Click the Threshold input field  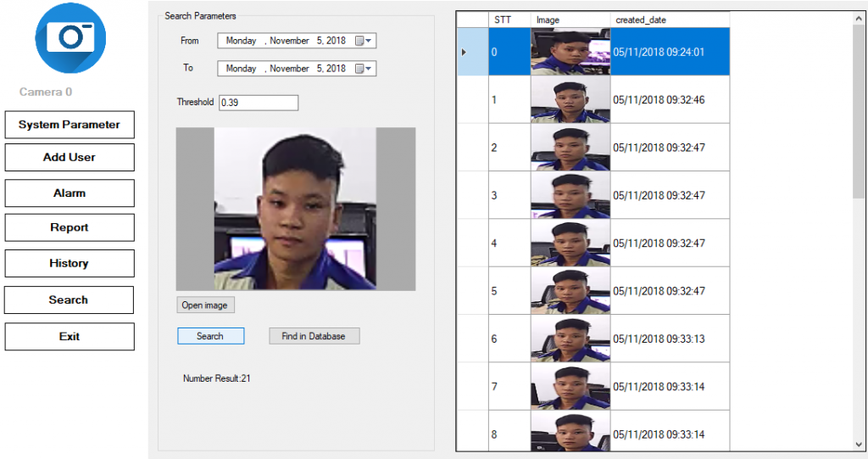pos(259,103)
